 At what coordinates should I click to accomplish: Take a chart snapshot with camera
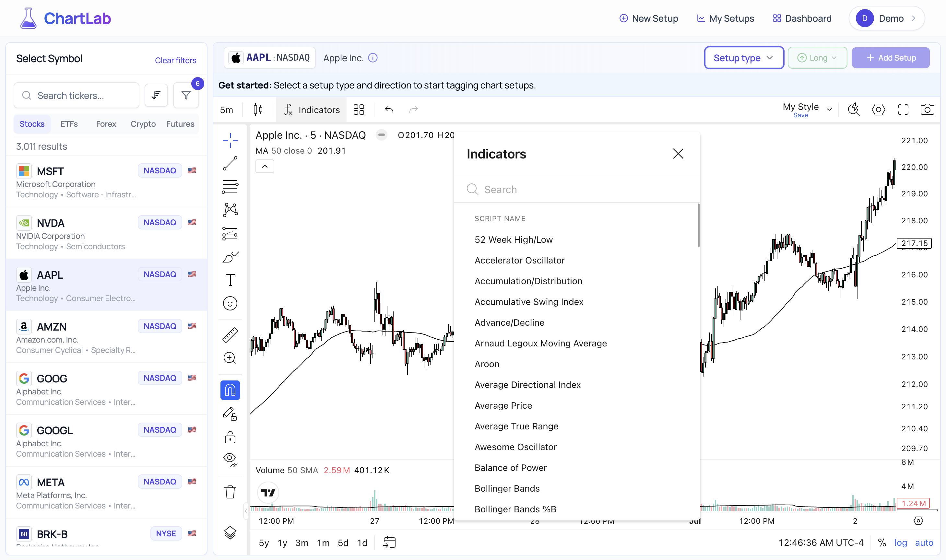(927, 110)
